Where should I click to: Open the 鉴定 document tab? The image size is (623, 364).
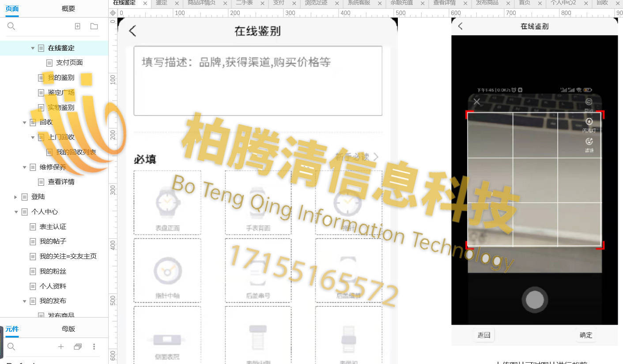click(x=162, y=3)
